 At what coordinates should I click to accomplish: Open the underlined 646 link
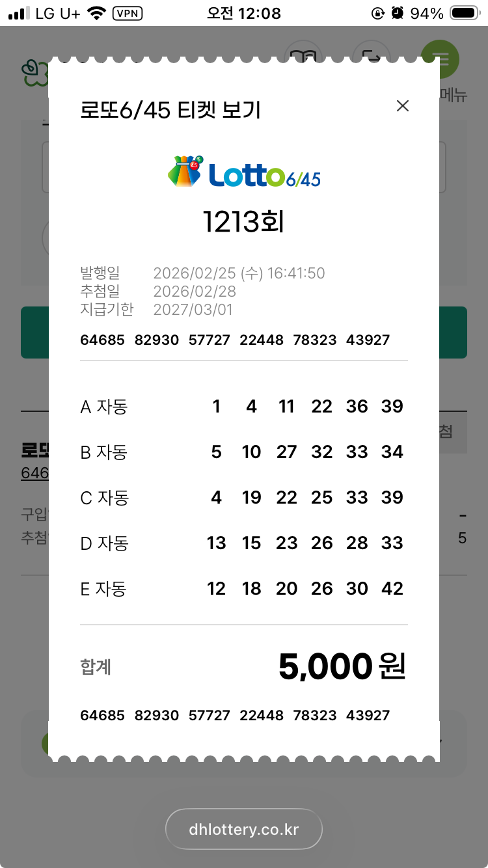pos(34,473)
